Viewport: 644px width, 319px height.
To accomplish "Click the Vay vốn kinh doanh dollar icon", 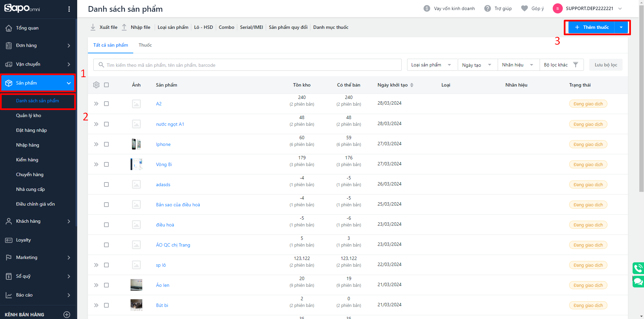I will (x=427, y=8).
